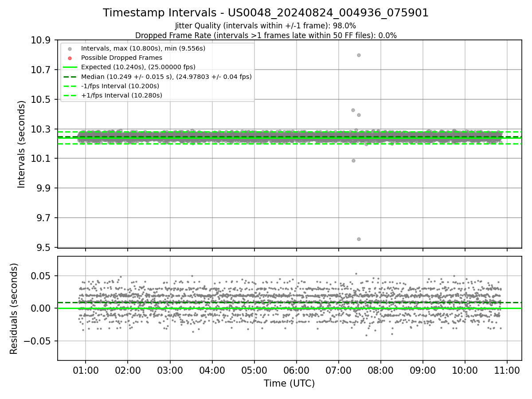
Task: Click the 05:00 time tick label
Action: [254, 370]
